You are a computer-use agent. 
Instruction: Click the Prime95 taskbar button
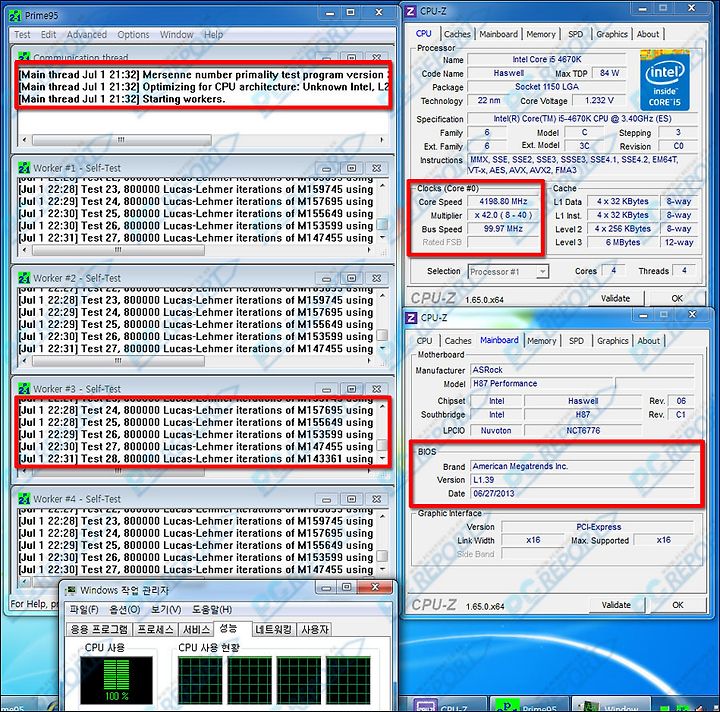529,705
